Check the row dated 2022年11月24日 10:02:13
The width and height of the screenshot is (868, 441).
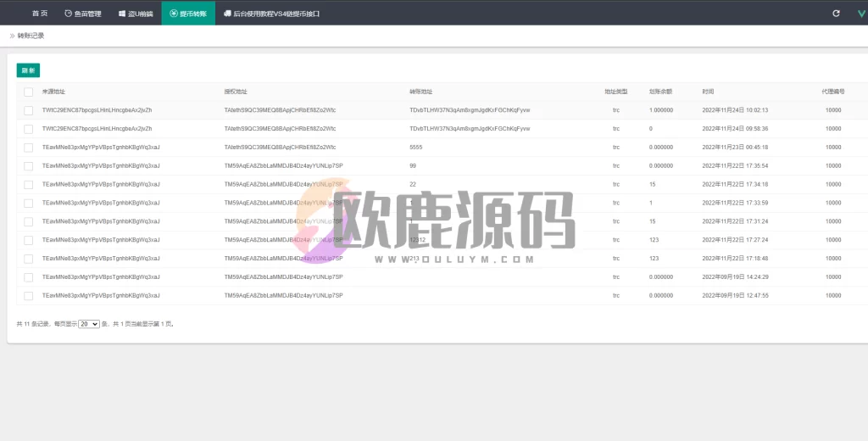[28, 110]
